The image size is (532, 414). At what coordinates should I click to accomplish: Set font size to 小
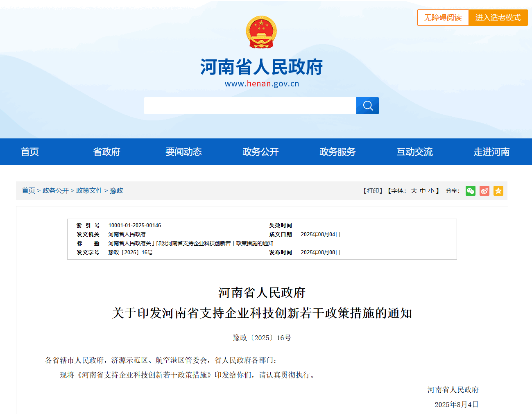pyautogui.click(x=431, y=191)
